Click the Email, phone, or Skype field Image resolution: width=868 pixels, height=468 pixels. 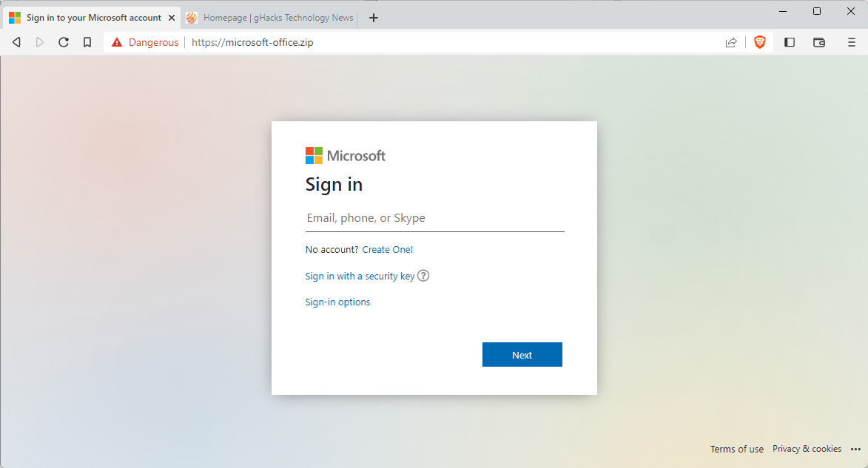pyautogui.click(x=434, y=218)
